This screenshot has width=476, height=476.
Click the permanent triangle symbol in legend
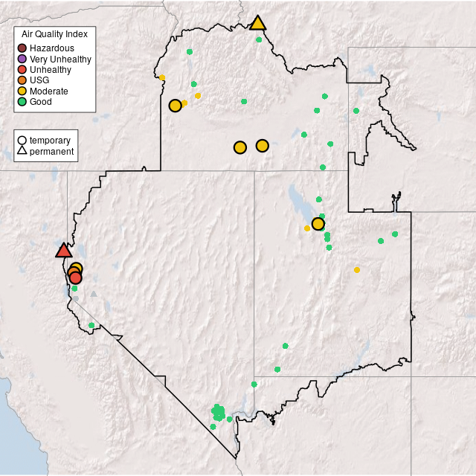click(22, 151)
